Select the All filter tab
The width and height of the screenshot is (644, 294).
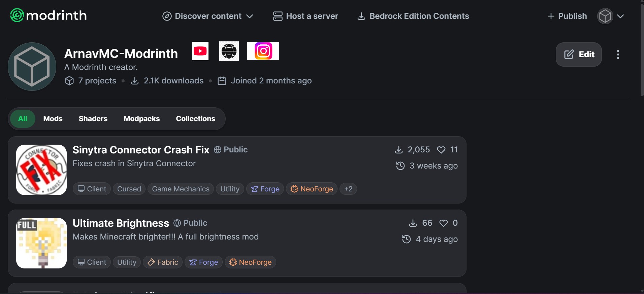click(x=23, y=119)
